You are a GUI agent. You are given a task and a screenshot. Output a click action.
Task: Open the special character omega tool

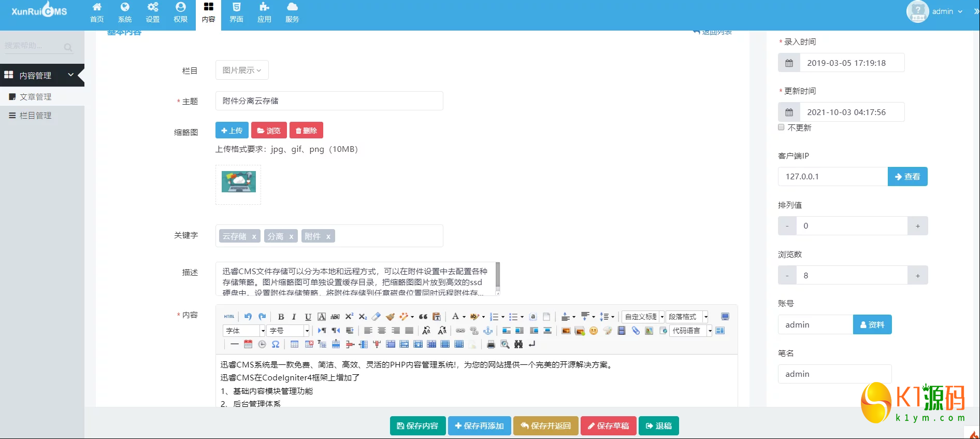click(x=276, y=344)
